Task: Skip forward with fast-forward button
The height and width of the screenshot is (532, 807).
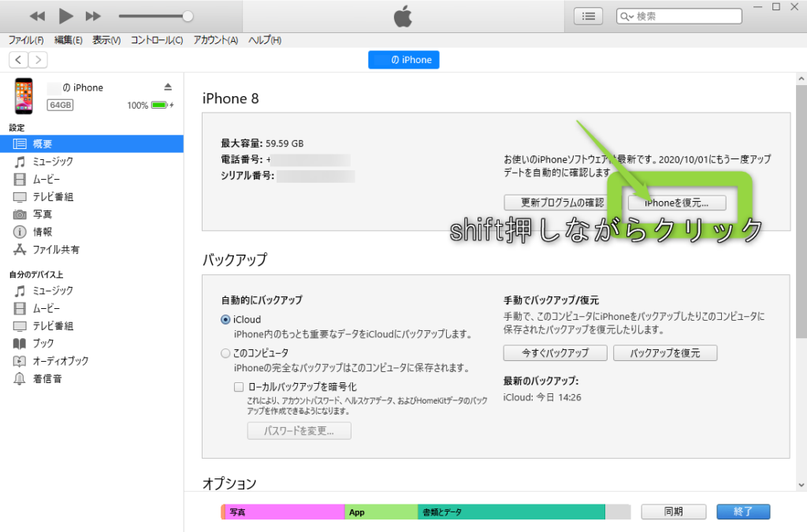Action: pyautogui.click(x=93, y=17)
